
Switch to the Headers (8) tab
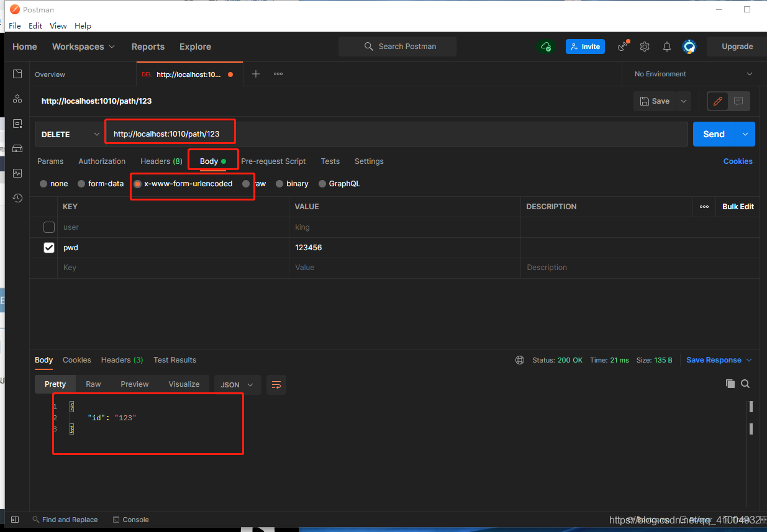pyautogui.click(x=161, y=161)
